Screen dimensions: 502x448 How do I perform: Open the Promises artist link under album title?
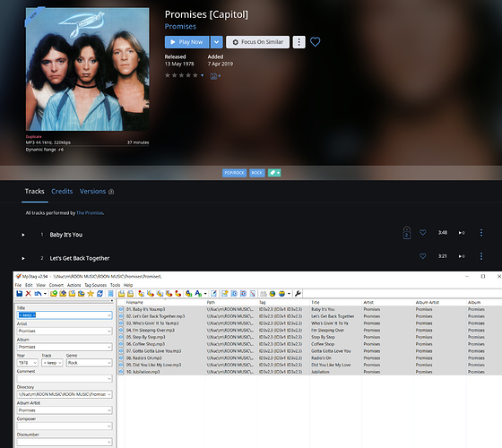pos(180,27)
